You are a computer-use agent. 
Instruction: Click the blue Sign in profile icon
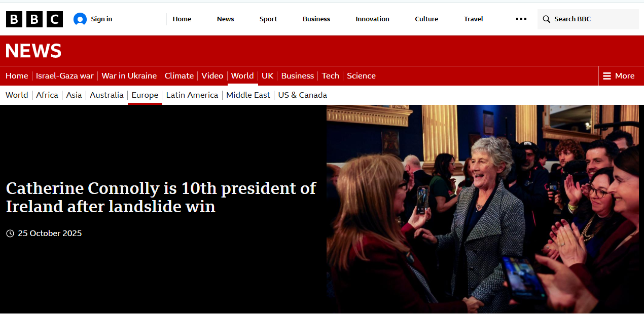pyautogui.click(x=80, y=19)
